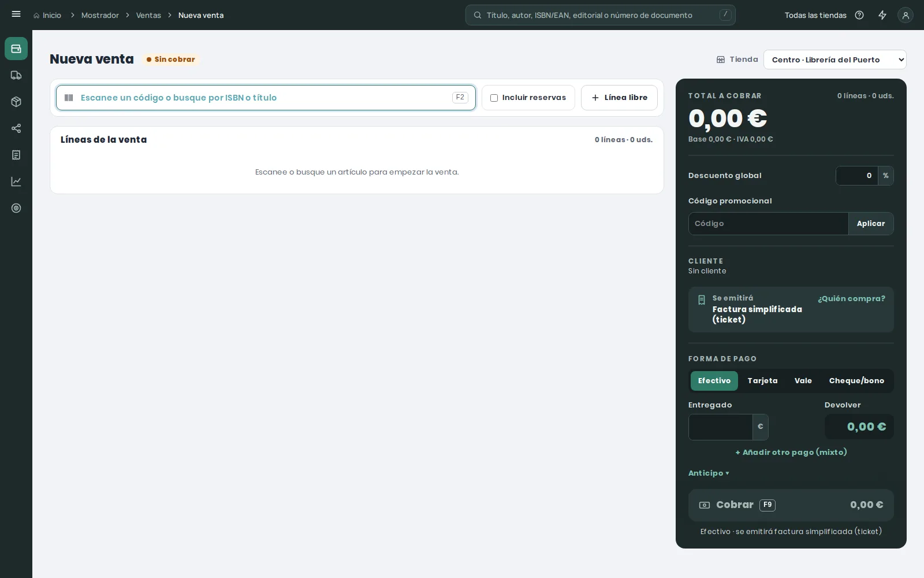
Task: Click the Código promotional input
Action: click(768, 224)
